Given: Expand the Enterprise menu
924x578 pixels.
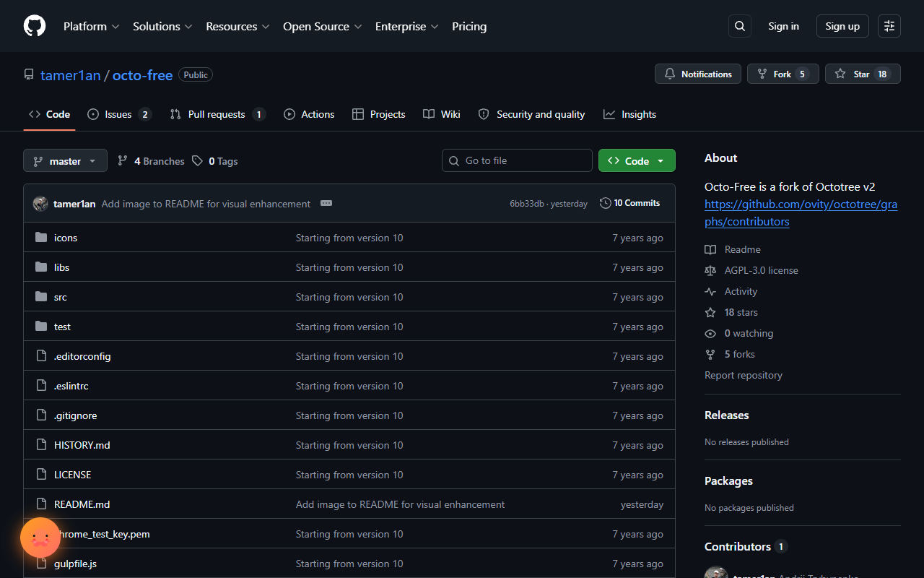Looking at the screenshot, I should [406, 26].
